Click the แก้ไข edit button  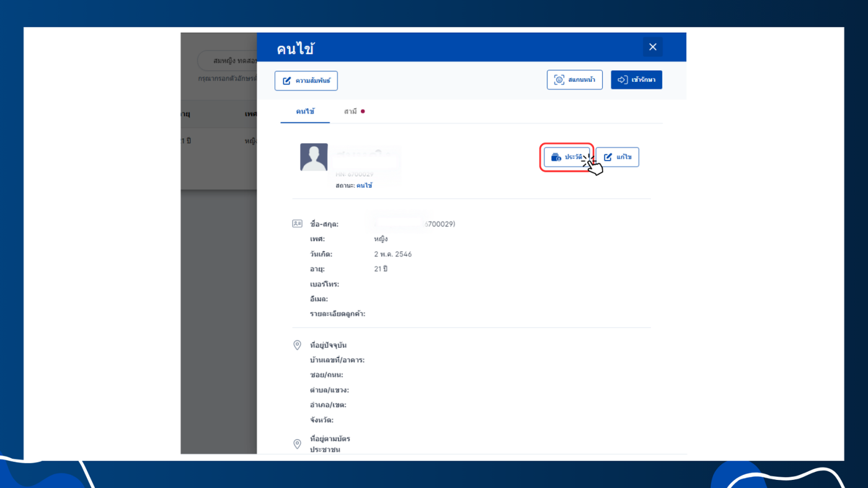(618, 157)
